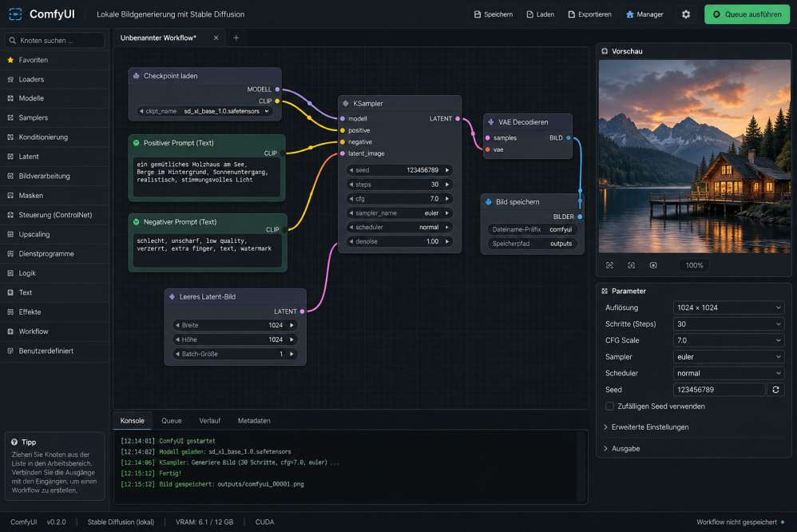Open Steuerung (ControlNet) category
Screen dimensions: 797x532
point(55,215)
